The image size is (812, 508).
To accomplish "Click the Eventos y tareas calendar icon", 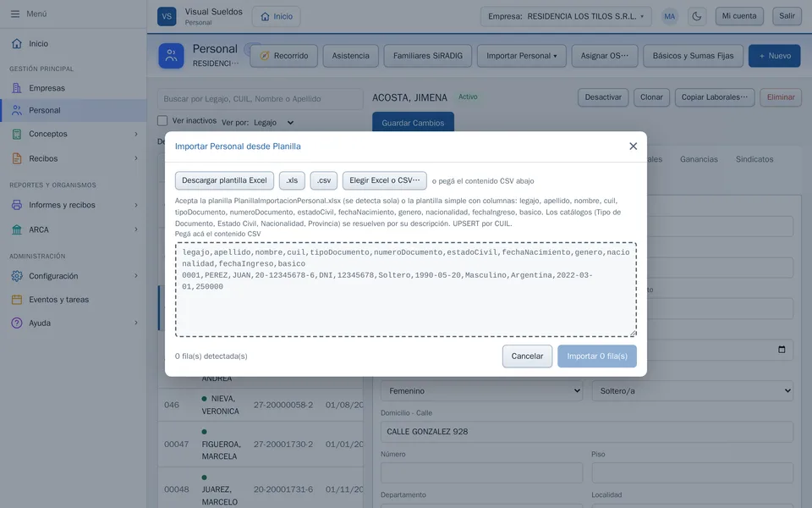I will tap(17, 300).
